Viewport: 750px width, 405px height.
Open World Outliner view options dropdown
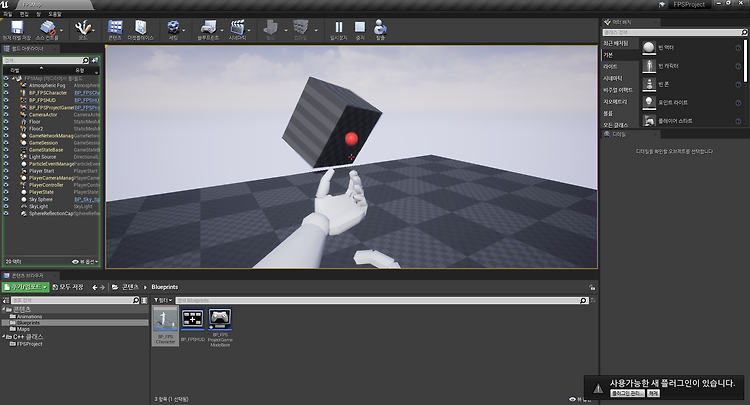[x=85, y=262]
